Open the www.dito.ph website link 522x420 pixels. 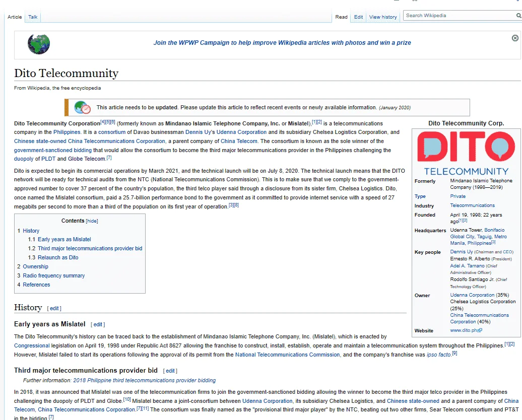(x=464, y=330)
